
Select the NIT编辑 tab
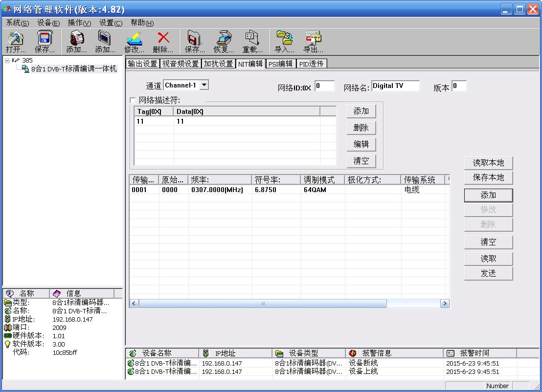[250, 64]
